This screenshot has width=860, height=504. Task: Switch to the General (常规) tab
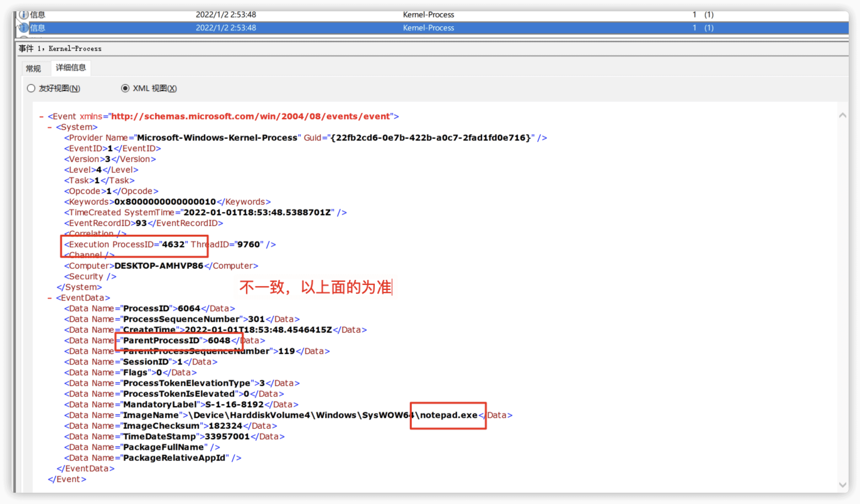click(x=34, y=69)
